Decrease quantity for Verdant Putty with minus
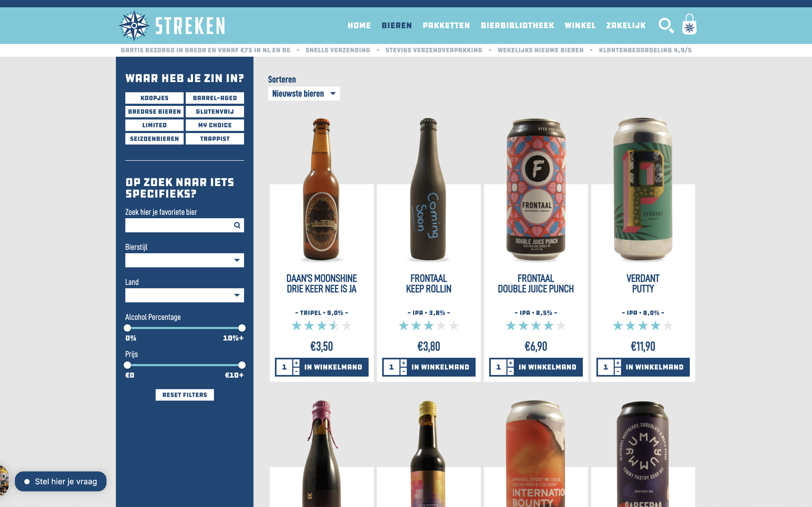The width and height of the screenshot is (812, 507). [618, 371]
